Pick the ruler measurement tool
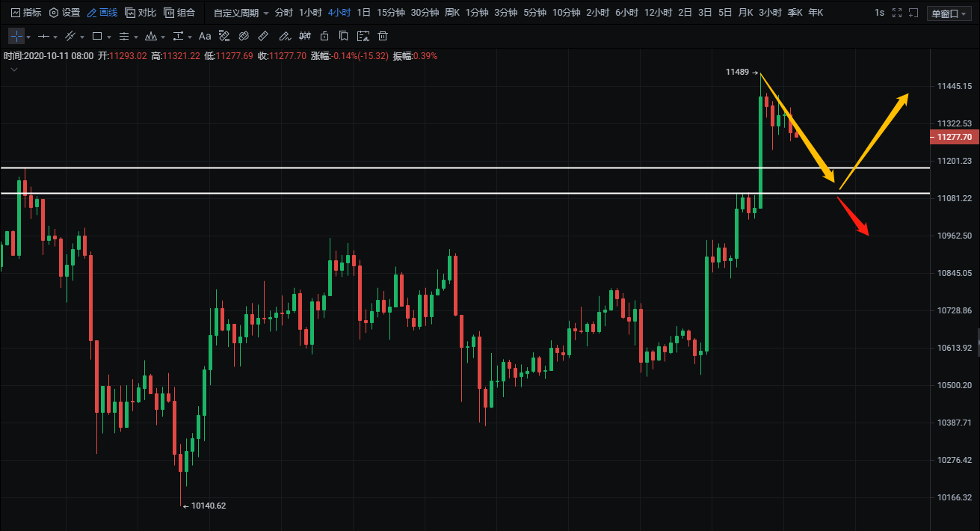The width and height of the screenshot is (980, 531). 263,36
